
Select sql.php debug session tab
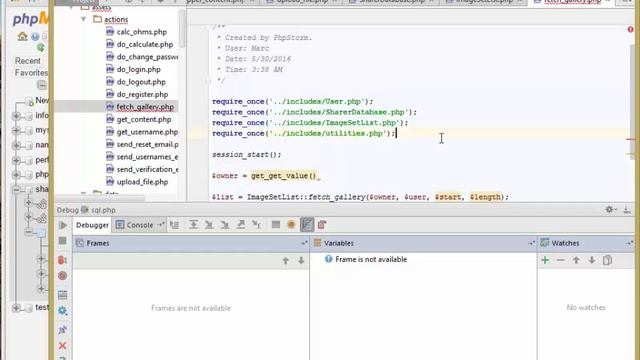(x=98, y=210)
